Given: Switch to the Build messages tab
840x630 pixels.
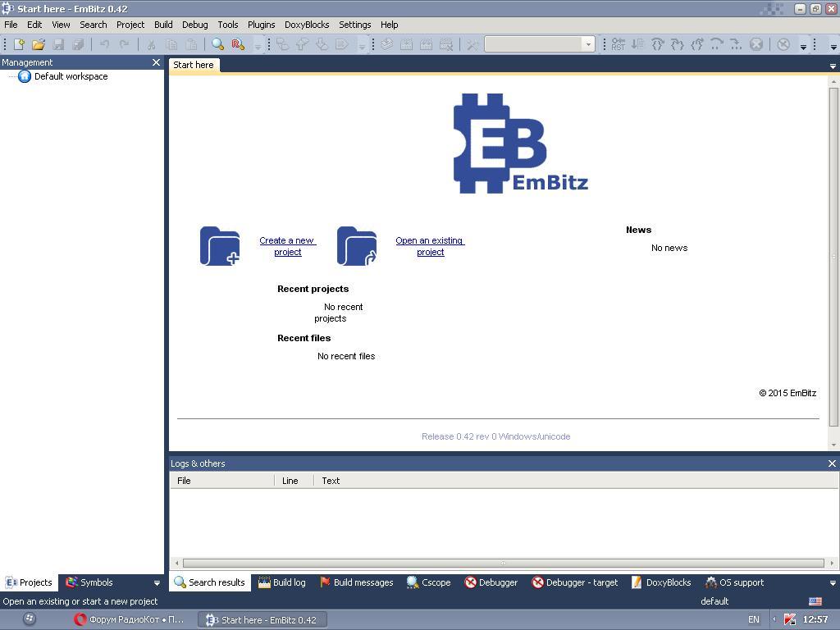Looking at the screenshot, I should click(x=356, y=582).
